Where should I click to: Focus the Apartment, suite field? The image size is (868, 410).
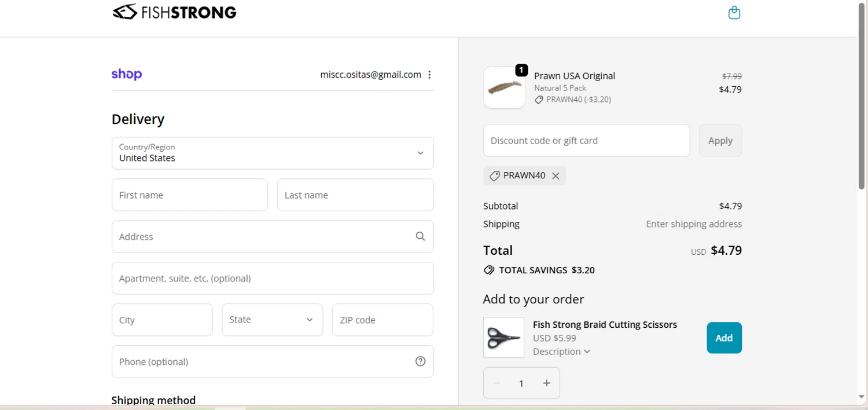click(x=273, y=278)
